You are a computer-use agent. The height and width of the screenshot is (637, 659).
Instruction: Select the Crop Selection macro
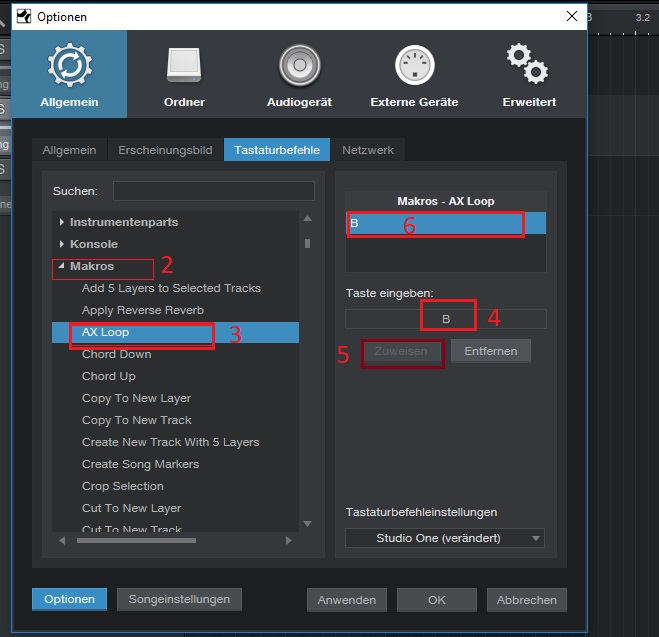coord(123,486)
